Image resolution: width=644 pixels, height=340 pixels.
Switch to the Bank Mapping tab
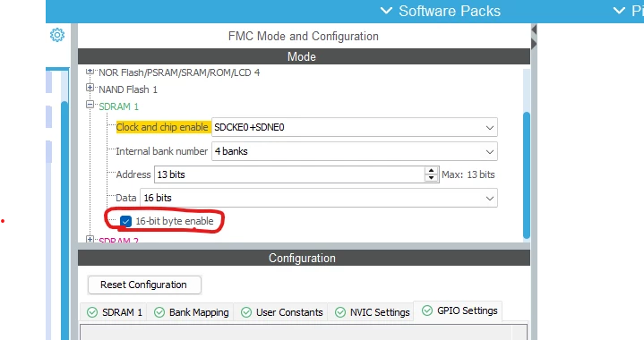[x=191, y=312]
